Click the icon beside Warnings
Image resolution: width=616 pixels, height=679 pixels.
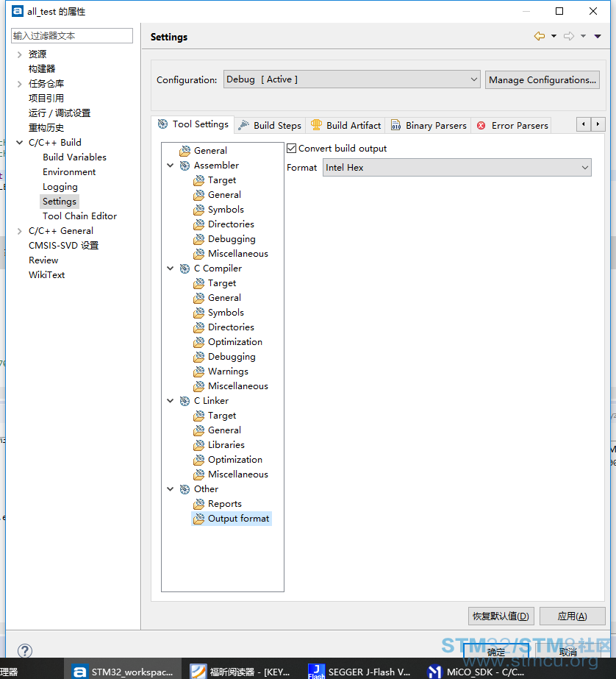(x=199, y=372)
